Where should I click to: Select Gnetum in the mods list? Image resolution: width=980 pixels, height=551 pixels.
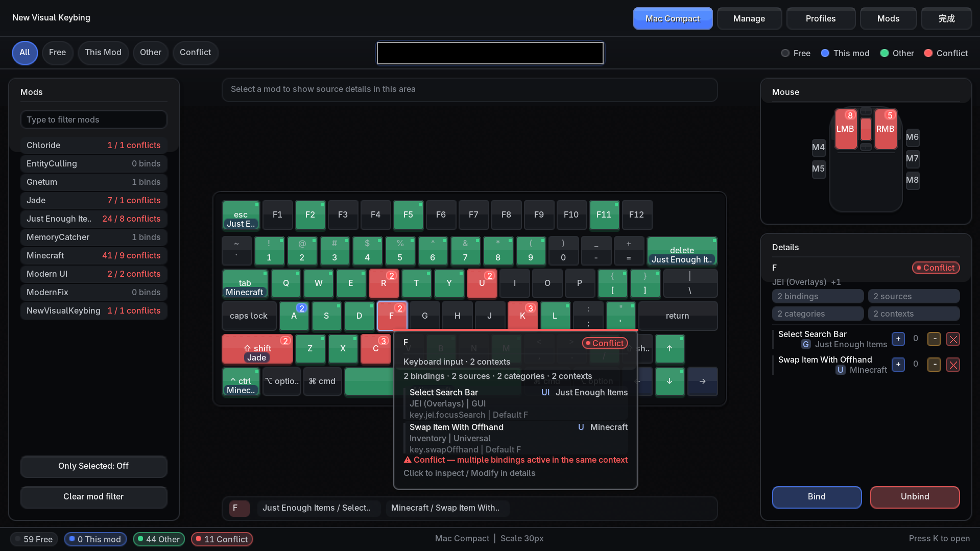tap(94, 182)
